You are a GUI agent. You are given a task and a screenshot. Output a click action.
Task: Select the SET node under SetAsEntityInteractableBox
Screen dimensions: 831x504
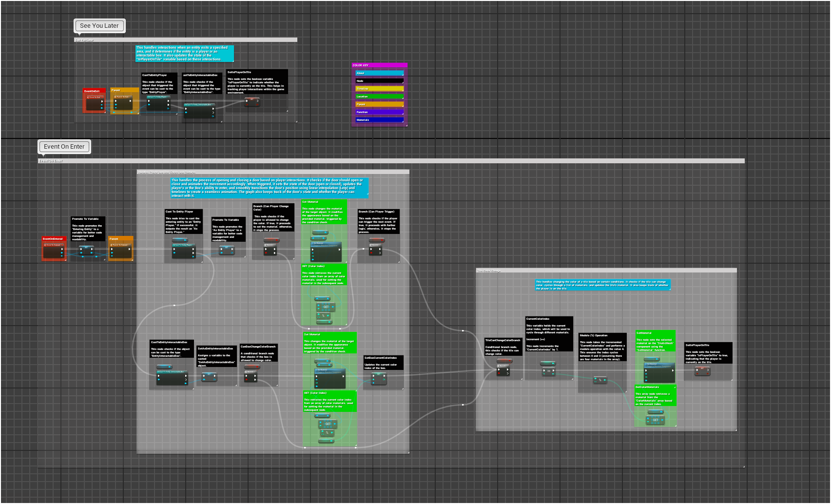tap(209, 377)
